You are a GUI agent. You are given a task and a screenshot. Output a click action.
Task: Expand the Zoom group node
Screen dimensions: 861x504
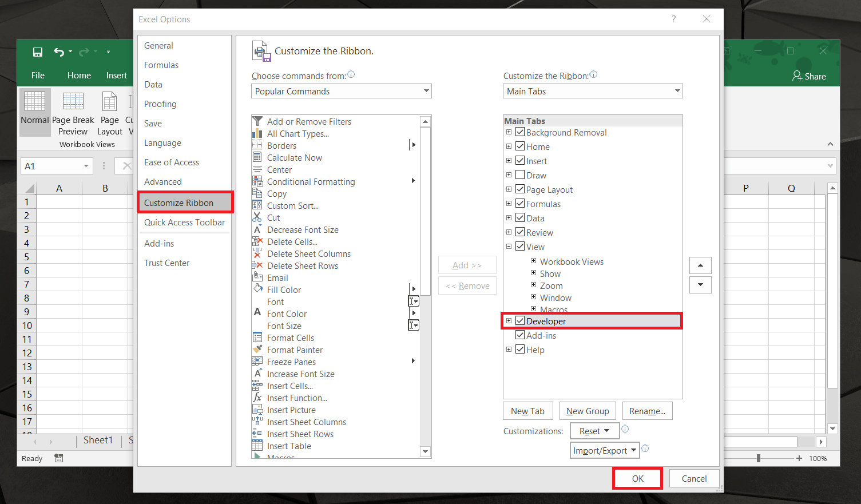click(x=533, y=285)
